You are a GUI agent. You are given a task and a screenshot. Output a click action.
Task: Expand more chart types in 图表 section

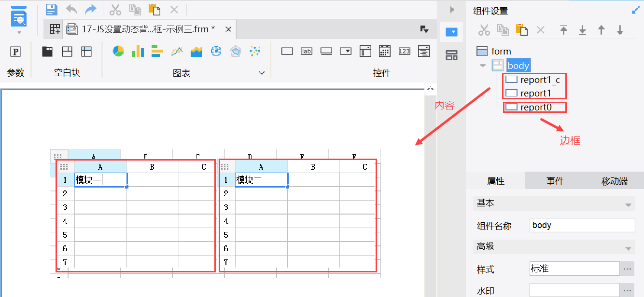[262, 73]
